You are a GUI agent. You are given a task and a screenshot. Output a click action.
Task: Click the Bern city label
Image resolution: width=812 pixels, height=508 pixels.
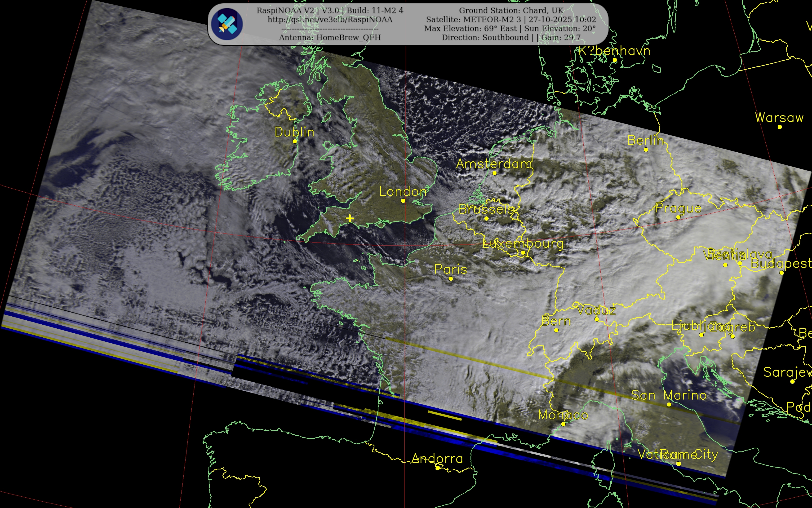[x=556, y=321]
